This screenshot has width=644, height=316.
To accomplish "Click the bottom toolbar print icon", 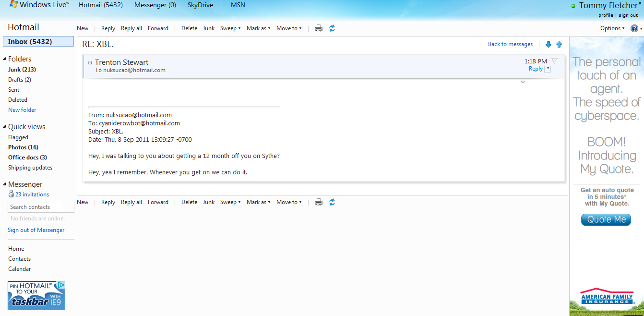I will click(319, 202).
